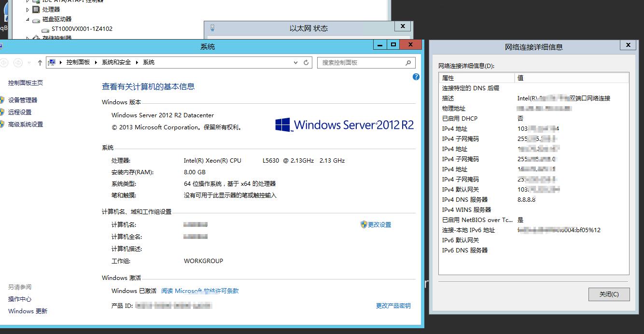Click Windows Server 2012 R2 Datacenter text
Image resolution: width=644 pixels, height=334 pixels.
(x=163, y=115)
